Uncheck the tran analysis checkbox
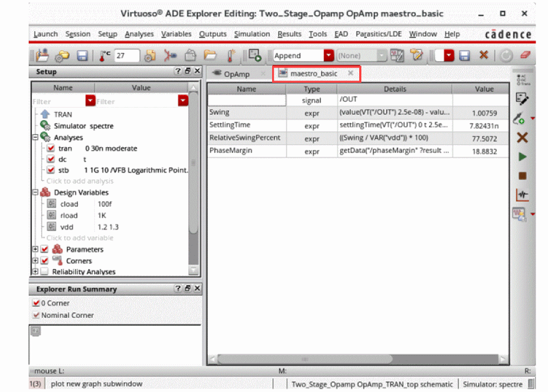 tap(51, 148)
